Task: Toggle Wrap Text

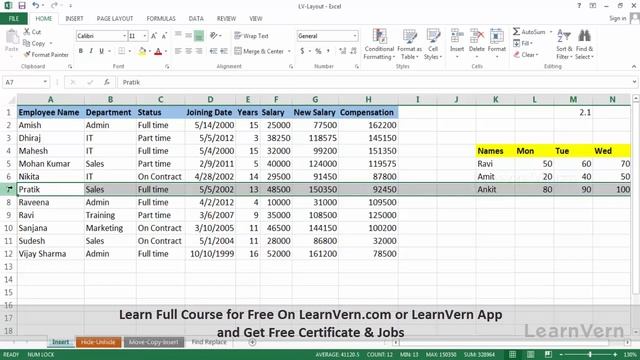Action: (251, 36)
